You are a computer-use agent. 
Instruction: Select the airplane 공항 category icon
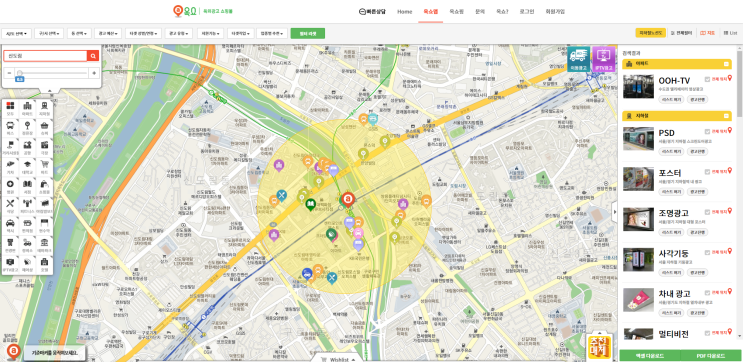coord(27,147)
